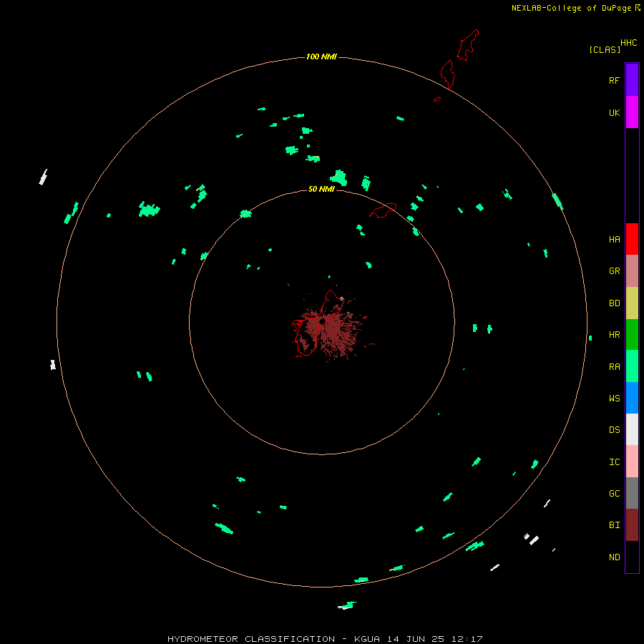Click the purple RF color swatch
Image resolution: width=644 pixels, height=644 pixels.
pos(632,79)
